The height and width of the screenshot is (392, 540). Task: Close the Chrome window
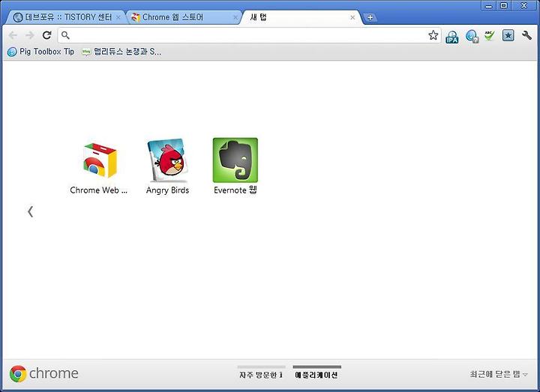523,5
